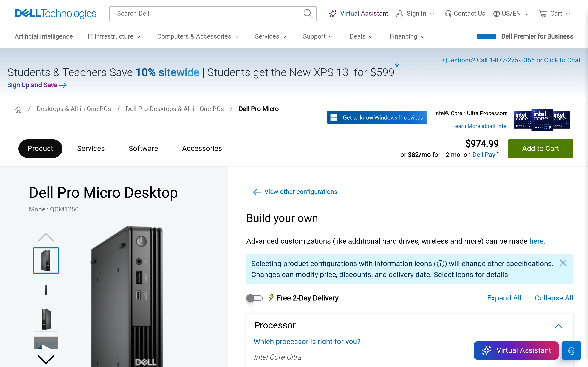Screen dimensions: 588x367
Task: Enable Free 2-Day Delivery toggle
Action: pyautogui.click(x=254, y=298)
